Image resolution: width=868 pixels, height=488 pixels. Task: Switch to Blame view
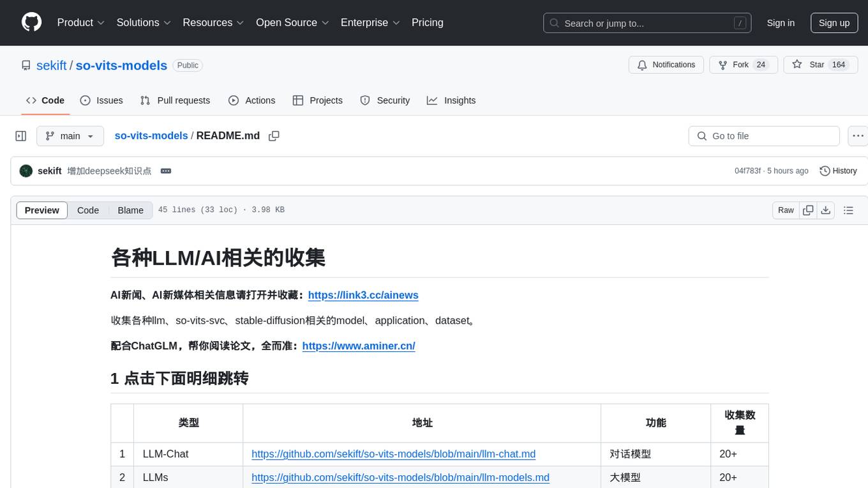[130, 210]
